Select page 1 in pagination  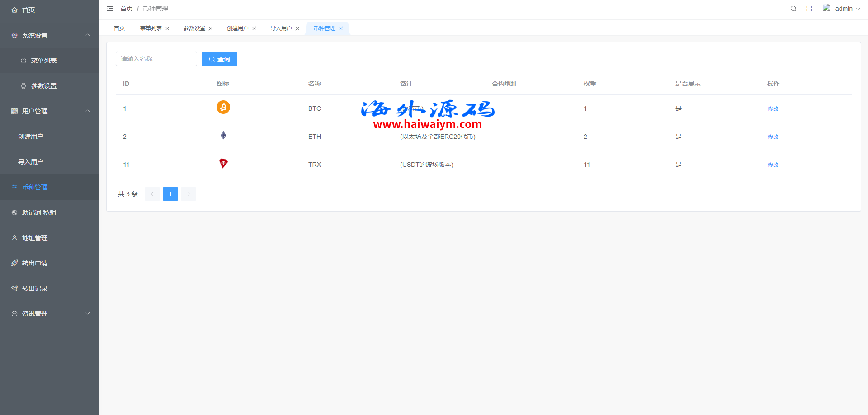pyautogui.click(x=170, y=194)
